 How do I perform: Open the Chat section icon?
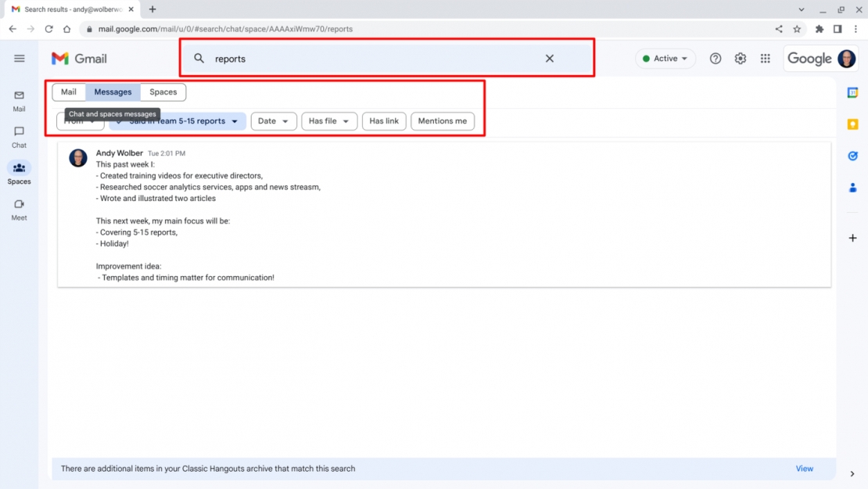[x=19, y=133]
